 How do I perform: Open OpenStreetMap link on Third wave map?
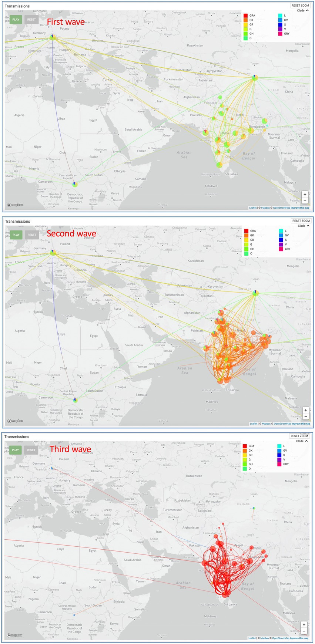(x=280, y=638)
